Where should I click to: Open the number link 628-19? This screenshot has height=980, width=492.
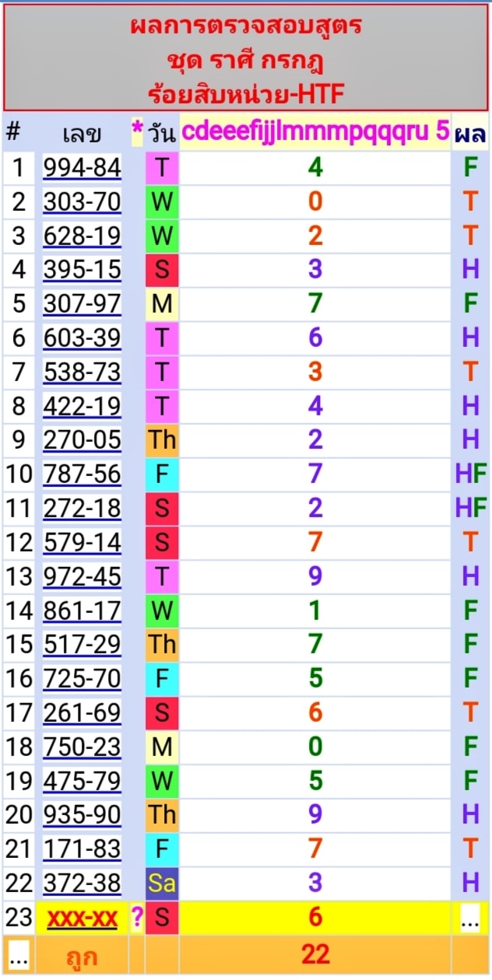tap(82, 236)
